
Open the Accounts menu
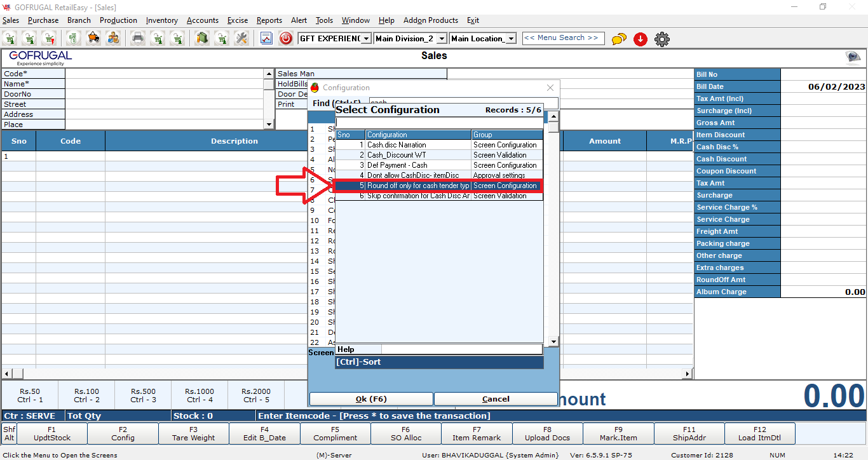pyautogui.click(x=203, y=20)
